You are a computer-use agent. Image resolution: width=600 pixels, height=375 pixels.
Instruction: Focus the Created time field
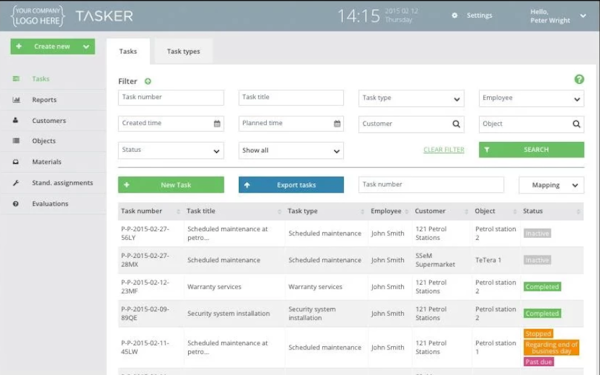click(171, 124)
